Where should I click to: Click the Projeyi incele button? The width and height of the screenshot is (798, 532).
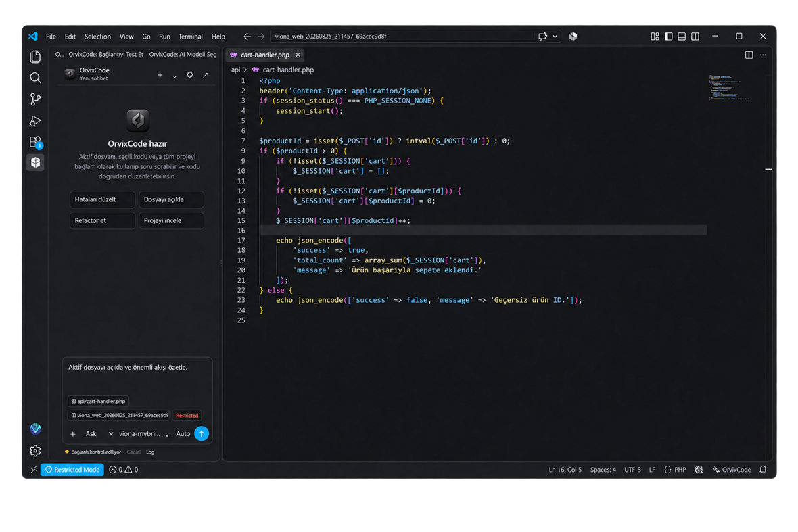pos(171,220)
